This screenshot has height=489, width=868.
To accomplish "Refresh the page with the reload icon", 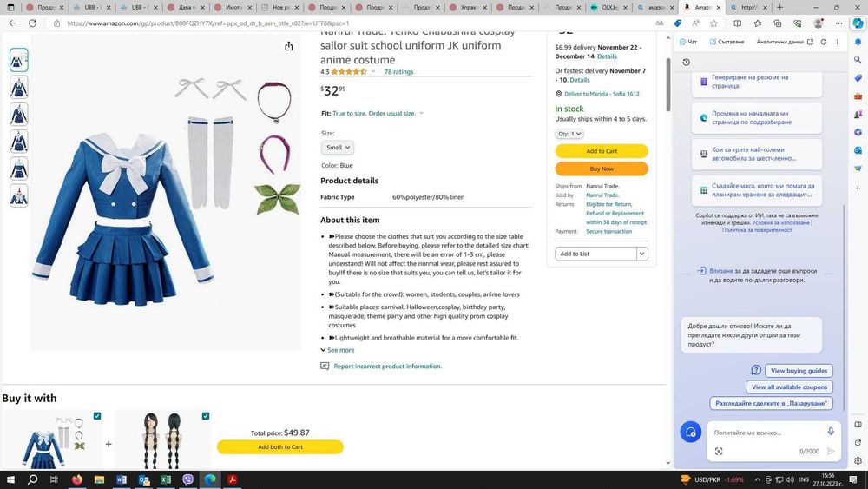I will coord(33,23).
